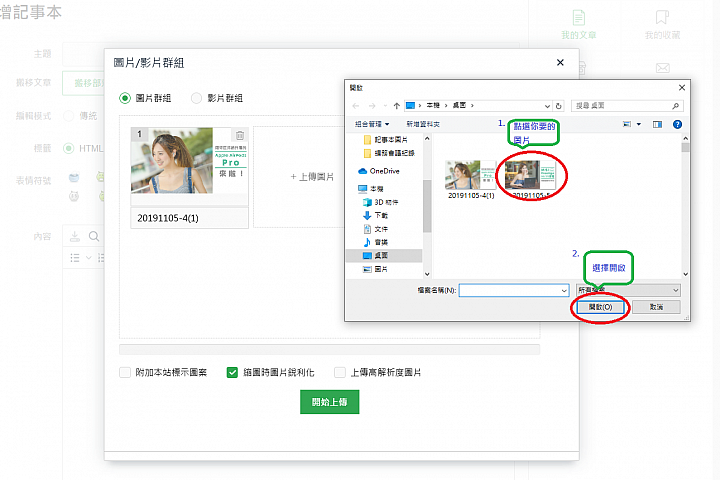Open the 文件 documents folder
Image resolution: width=720 pixels, height=480 pixels.
pos(376,229)
